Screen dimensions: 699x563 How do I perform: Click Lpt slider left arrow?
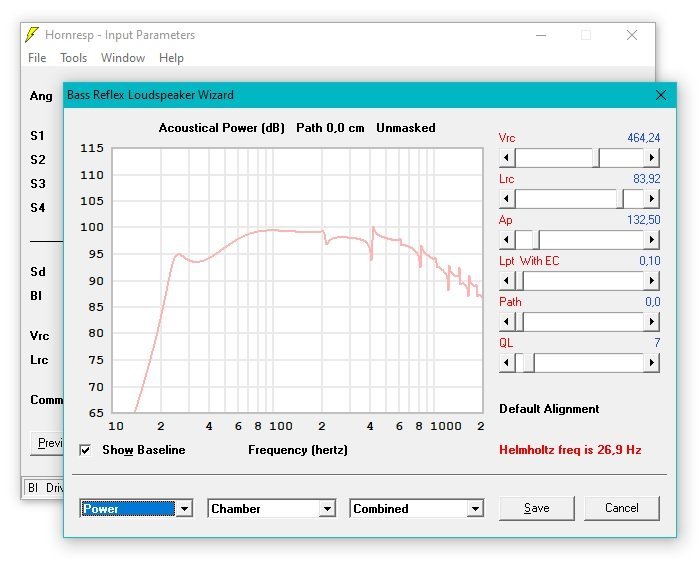[x=507, y=281]
